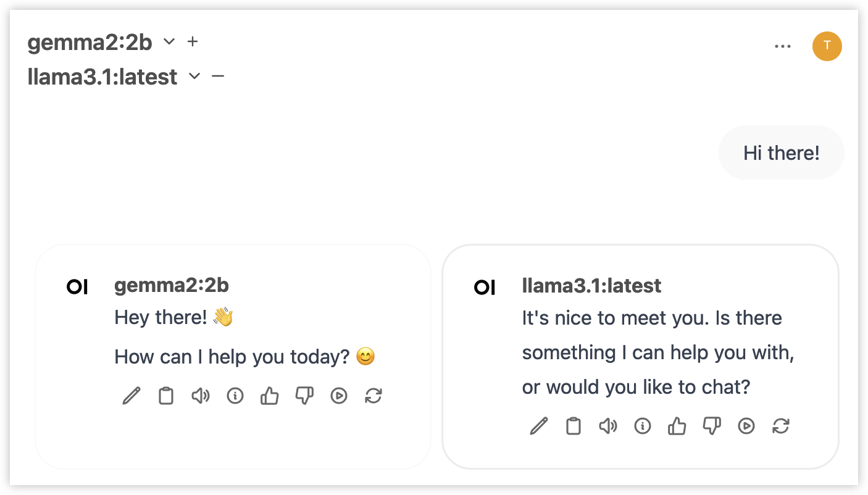
Task: Open user profile avatar menu
Action: pyautogui.click(x=827, y=46)
